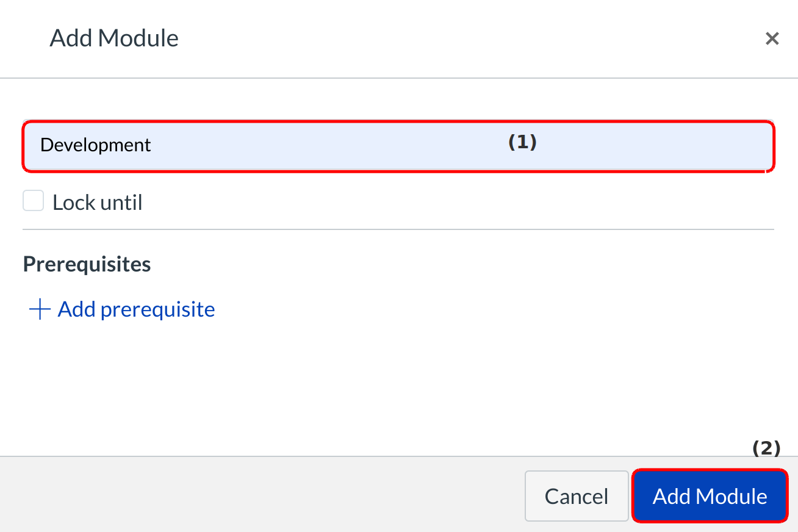798x532 pixels.
Task: Click the plus icon beside Add prerequisite
Action: [40, 309]
